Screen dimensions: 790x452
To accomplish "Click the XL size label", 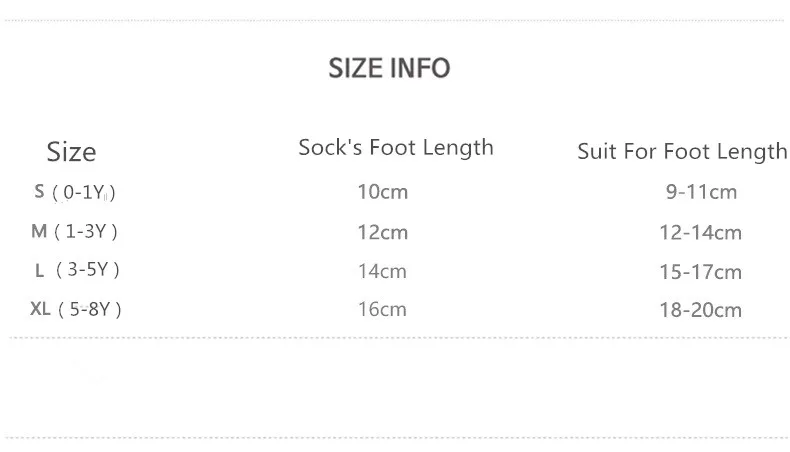I will pos(40,308).
